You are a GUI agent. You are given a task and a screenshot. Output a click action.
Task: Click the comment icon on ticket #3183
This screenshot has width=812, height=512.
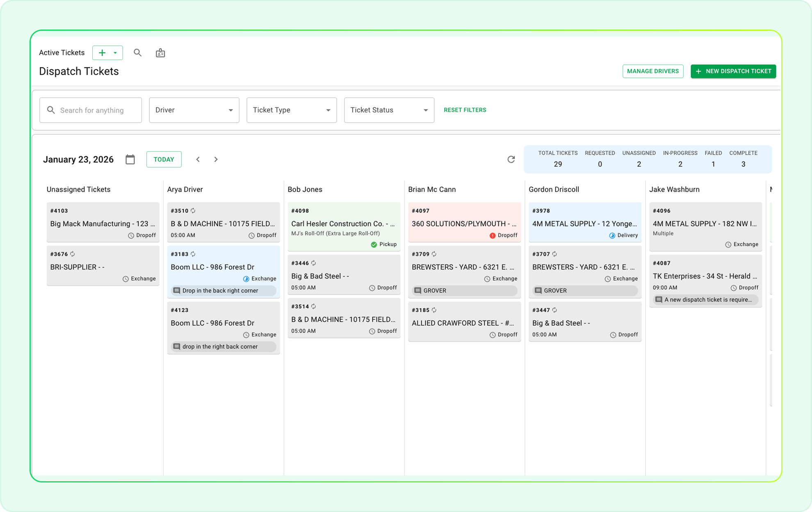pyautogui.click(x=177, y=290)
